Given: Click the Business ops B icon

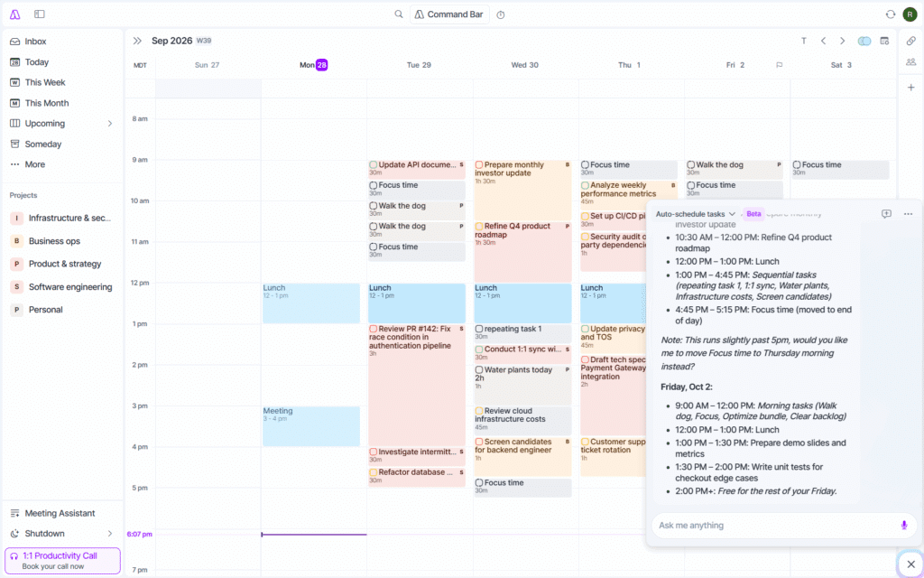Looking at the screenshot, I should coord(16,241).
